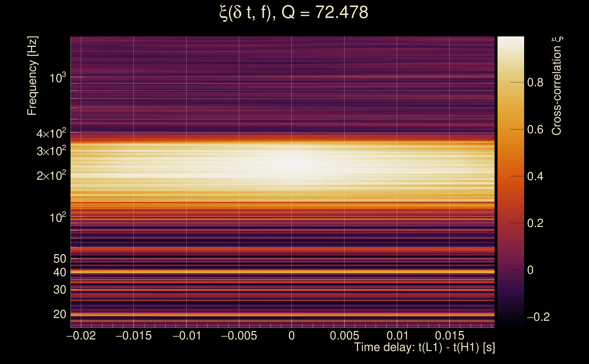The height and width of the screenshot is (364, 589).
Task: Click the 4×10² frequency tick label
Action: coord(51,133)
